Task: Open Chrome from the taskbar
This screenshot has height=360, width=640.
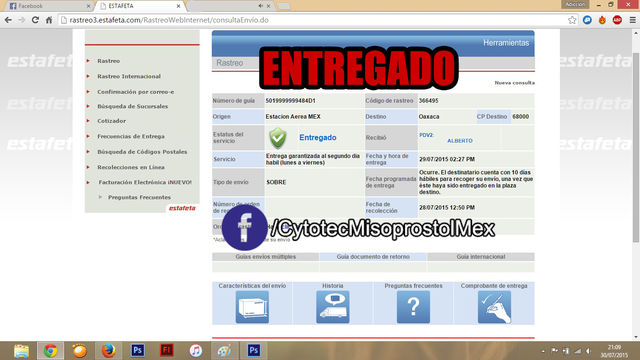Action: coord(51,351)
